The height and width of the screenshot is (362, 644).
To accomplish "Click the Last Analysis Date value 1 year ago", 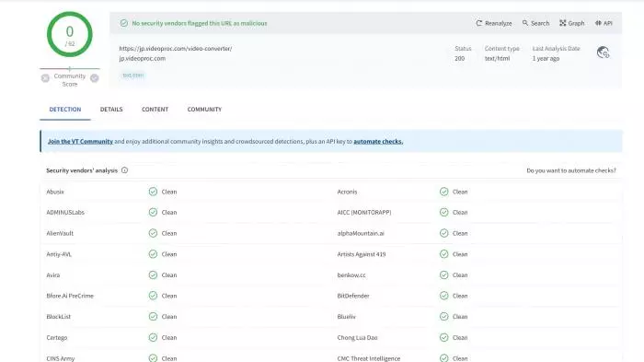I will 546,58.
